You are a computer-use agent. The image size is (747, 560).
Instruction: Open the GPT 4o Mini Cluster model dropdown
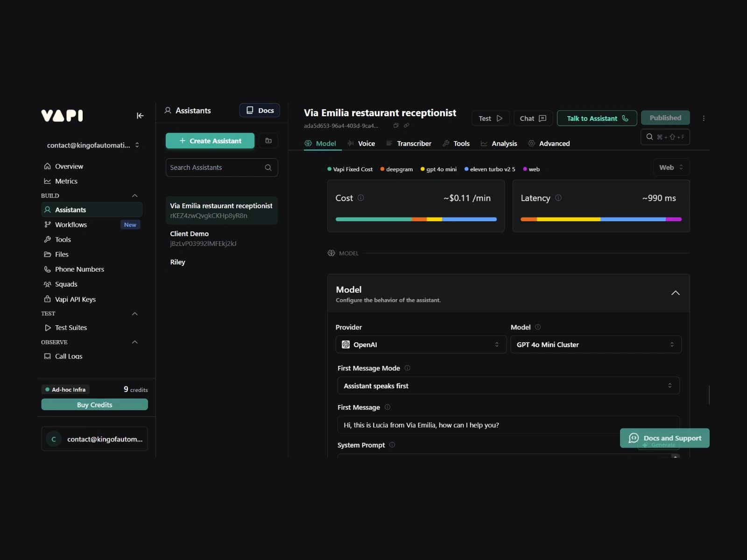[596, 345]
